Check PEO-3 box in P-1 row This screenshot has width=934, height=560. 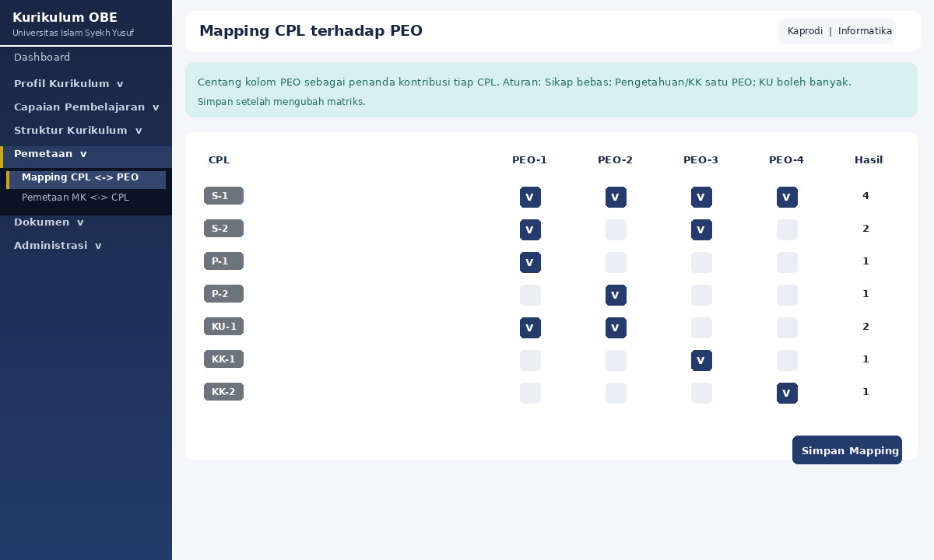click(701, 262)
